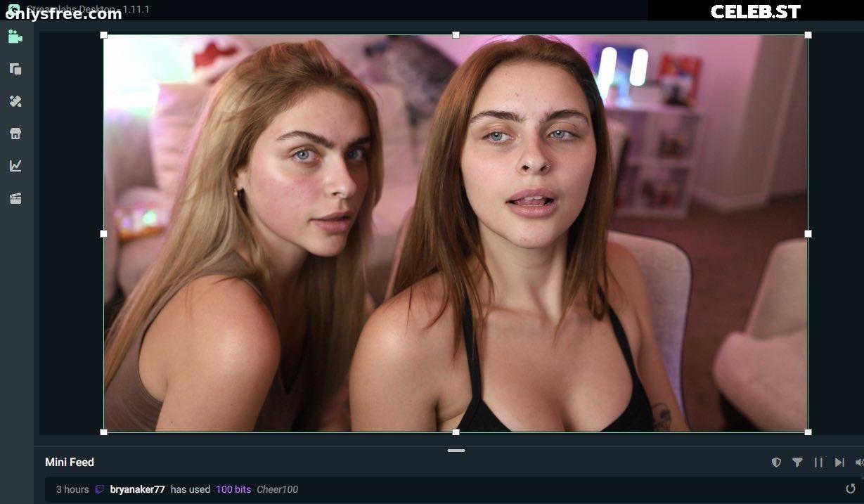The width and height of the screenshot is (864, 504).
Task: Click the bryanaker77 username in the feed
Action: click(137, 489)
